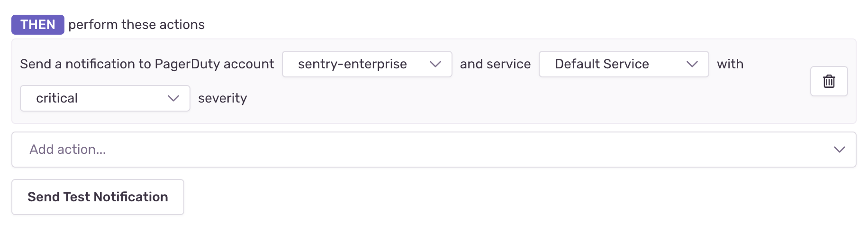Select the 'Default Service' value text
The image size is (868, 226).
point(602,64)
